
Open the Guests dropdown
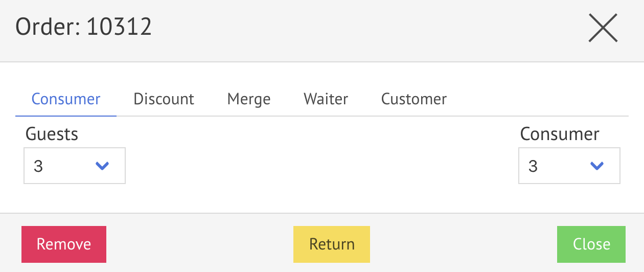click(75, 166)
